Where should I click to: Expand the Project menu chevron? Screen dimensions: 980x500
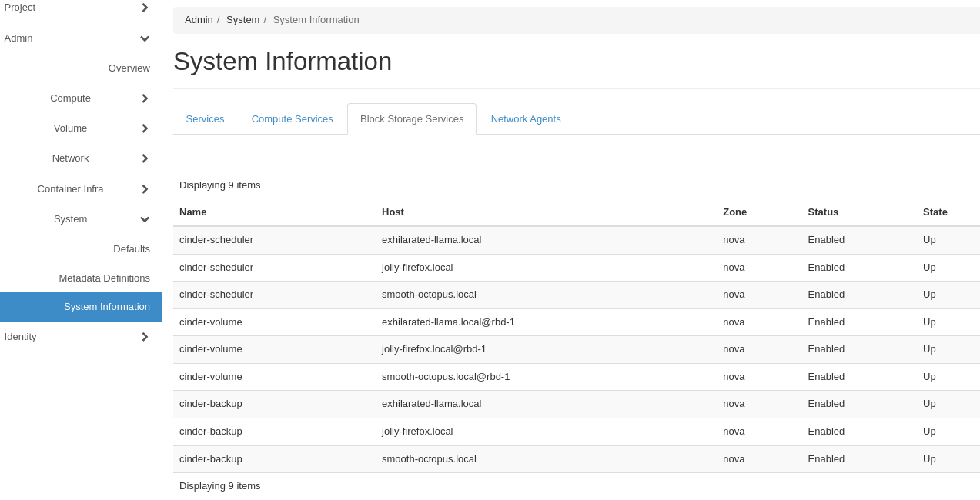pyautogui.click(x=144, y=8)
